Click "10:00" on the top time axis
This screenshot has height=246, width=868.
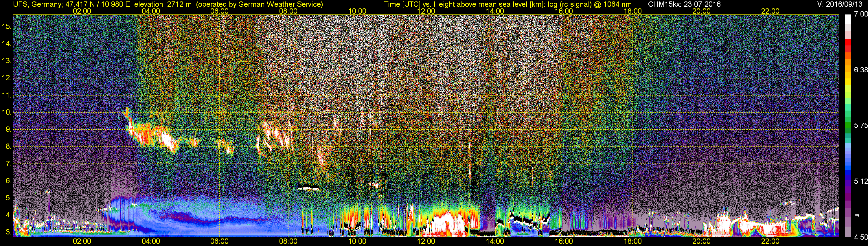click(357, 11)
